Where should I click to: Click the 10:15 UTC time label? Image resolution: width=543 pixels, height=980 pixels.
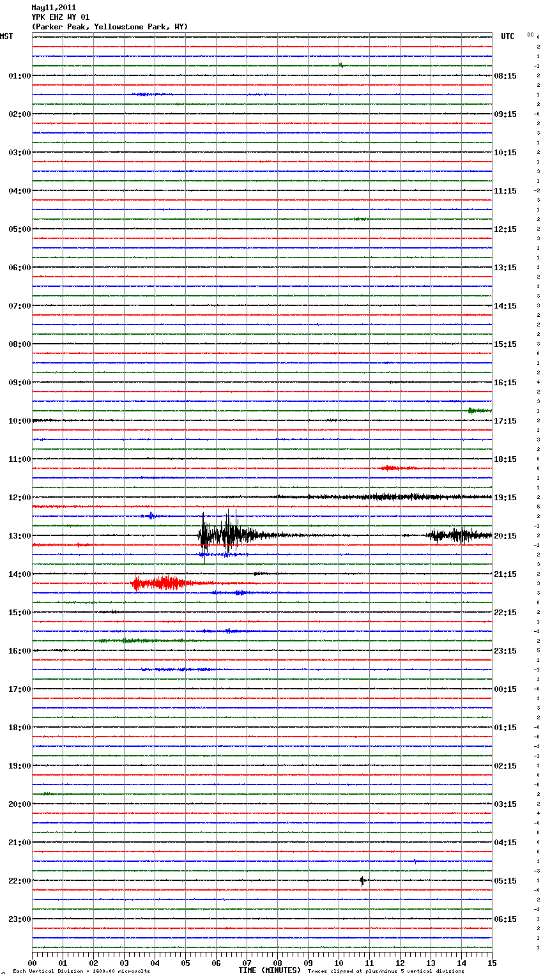(x=505, y=153)
